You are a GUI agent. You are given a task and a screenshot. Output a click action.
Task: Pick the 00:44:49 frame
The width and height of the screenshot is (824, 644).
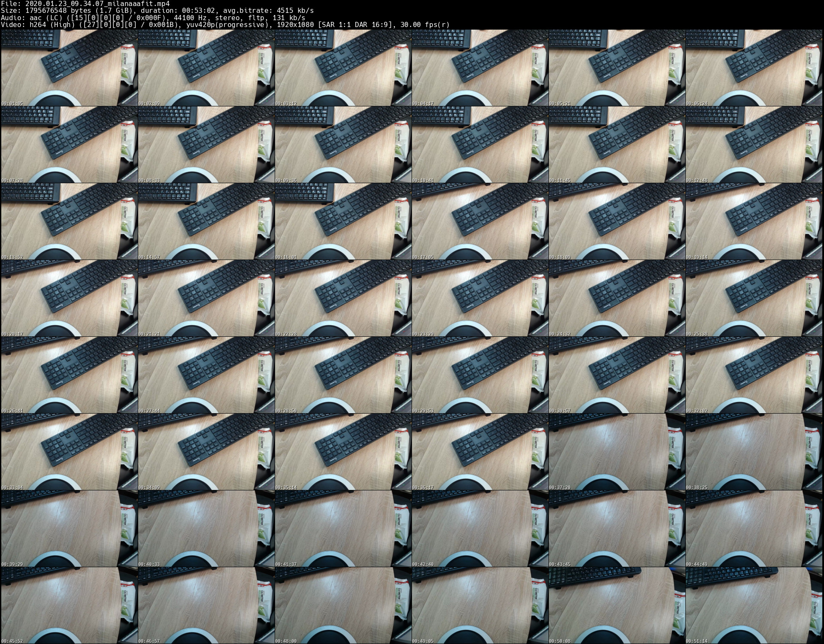point(754,529)
